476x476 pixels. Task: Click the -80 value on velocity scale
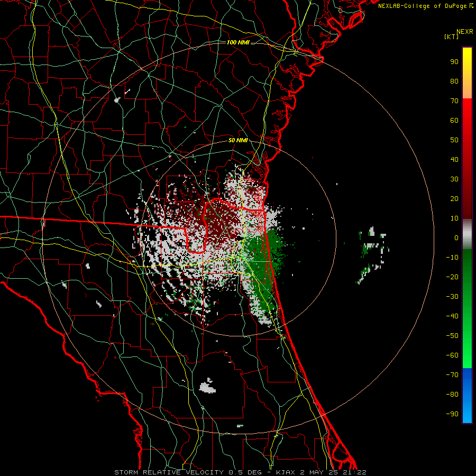point(452,395)
